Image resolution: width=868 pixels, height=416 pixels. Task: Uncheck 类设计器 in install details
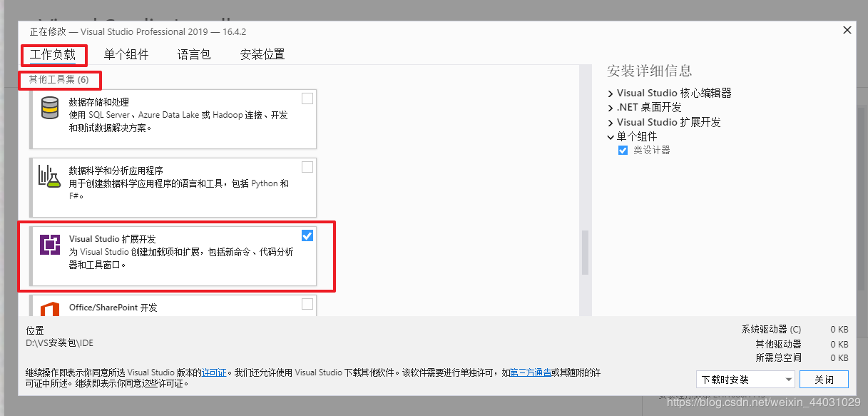coord(623,151)
